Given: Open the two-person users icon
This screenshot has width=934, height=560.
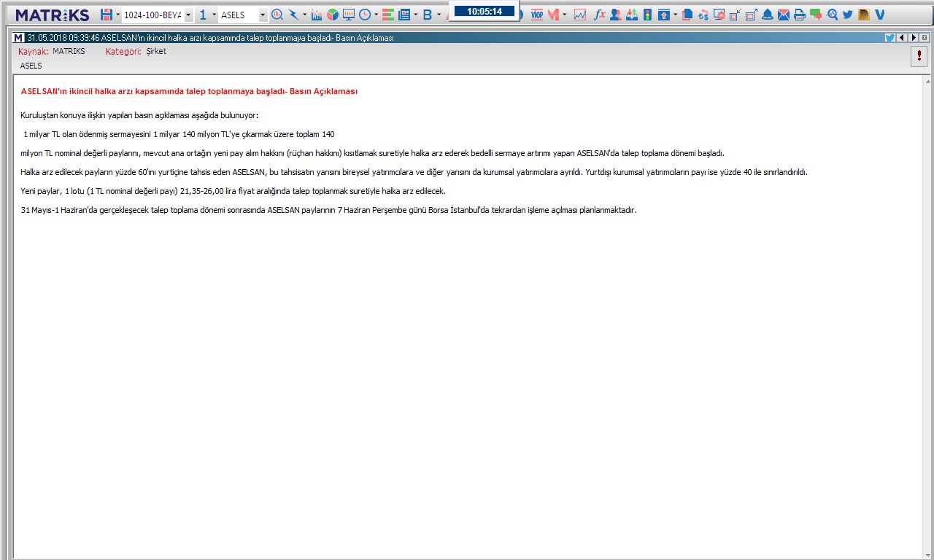Looking at the screenshot, I should click(616, 15).
